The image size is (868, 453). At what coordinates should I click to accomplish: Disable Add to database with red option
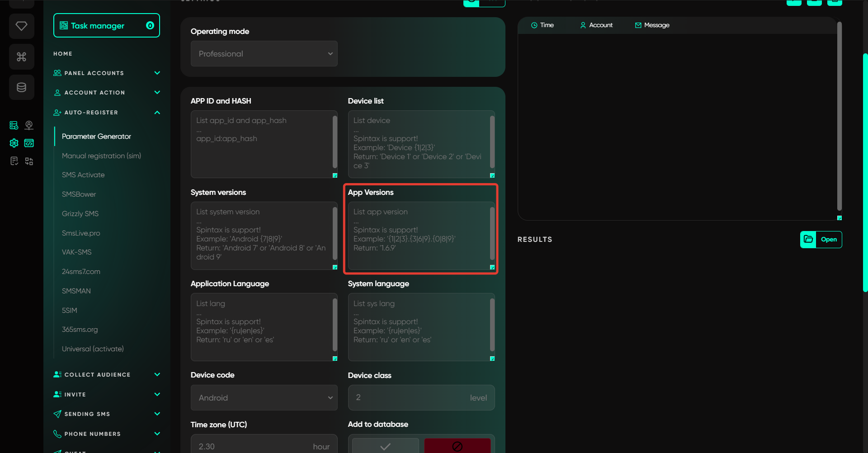coord(457,446)
